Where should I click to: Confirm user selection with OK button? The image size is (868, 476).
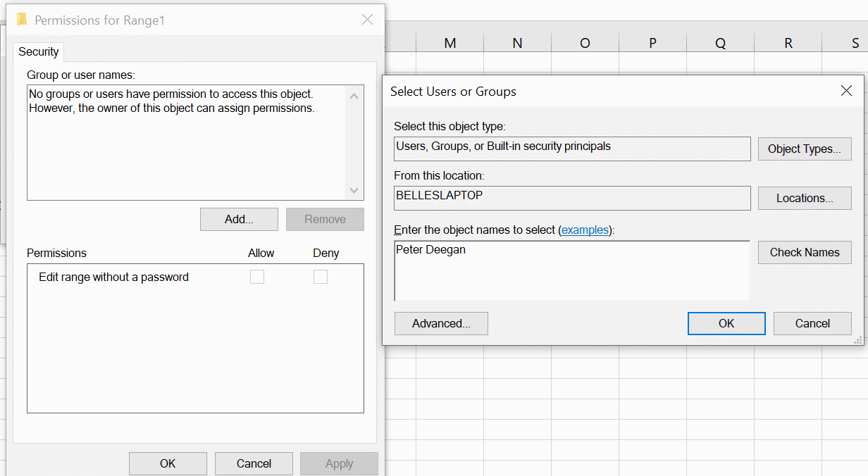point(726,324)
